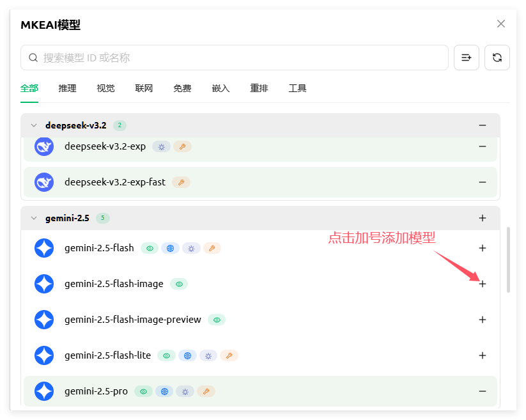526x420 pixels.
Task: Collapse the deepseek-v3.2 group
Action: [33, 125]
